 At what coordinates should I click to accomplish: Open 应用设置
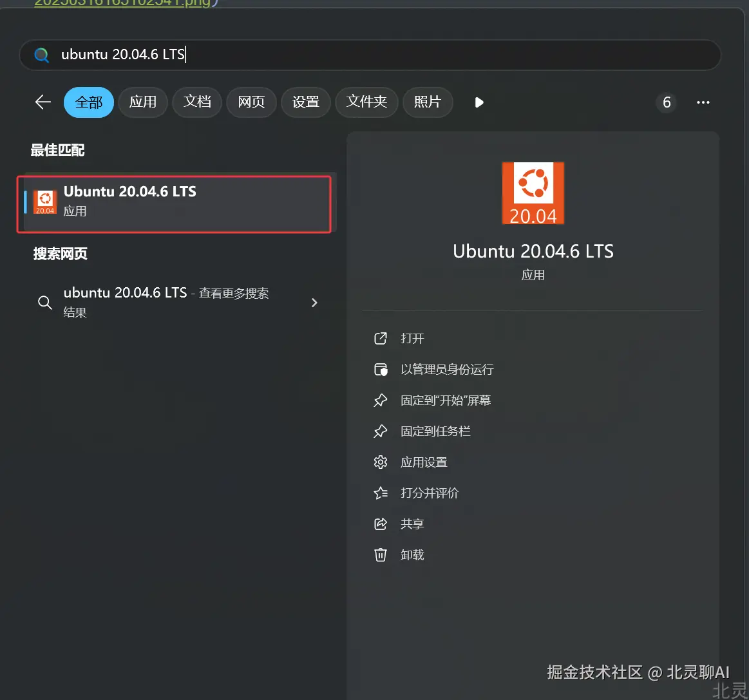(424, 462)
